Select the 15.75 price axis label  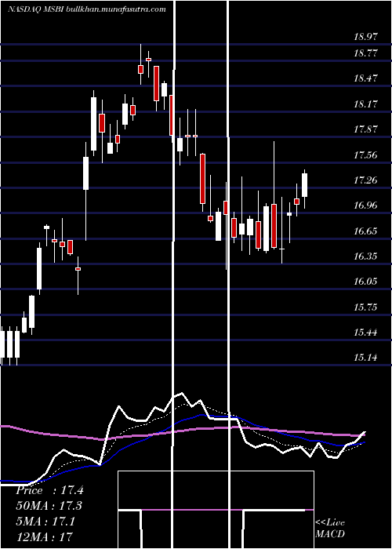coord(366,307)
